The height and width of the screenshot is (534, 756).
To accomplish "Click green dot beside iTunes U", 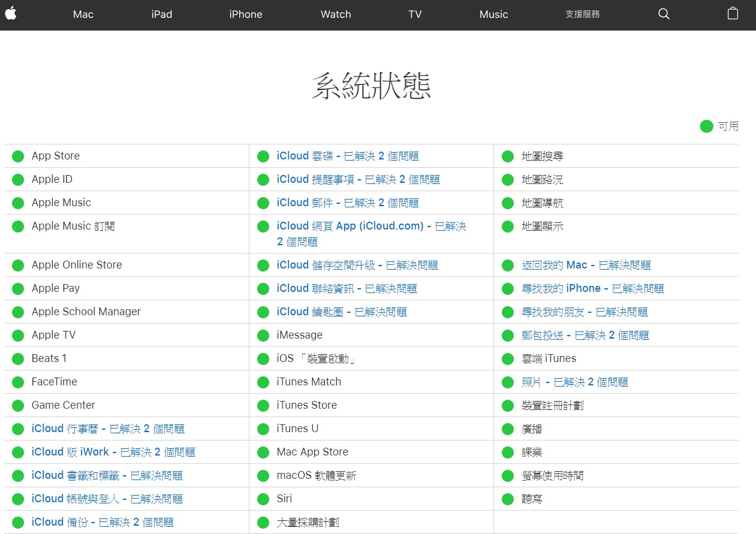I will click(x=263, y=429).
